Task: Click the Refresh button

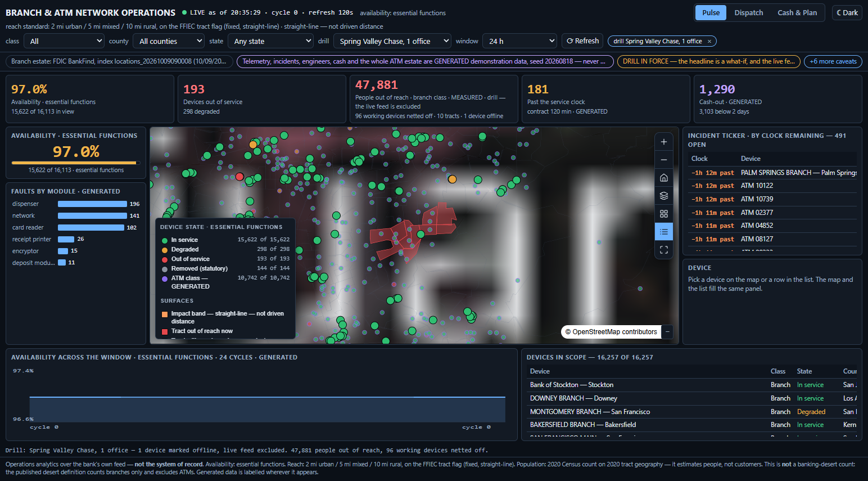Action: (x=582, y=41)
